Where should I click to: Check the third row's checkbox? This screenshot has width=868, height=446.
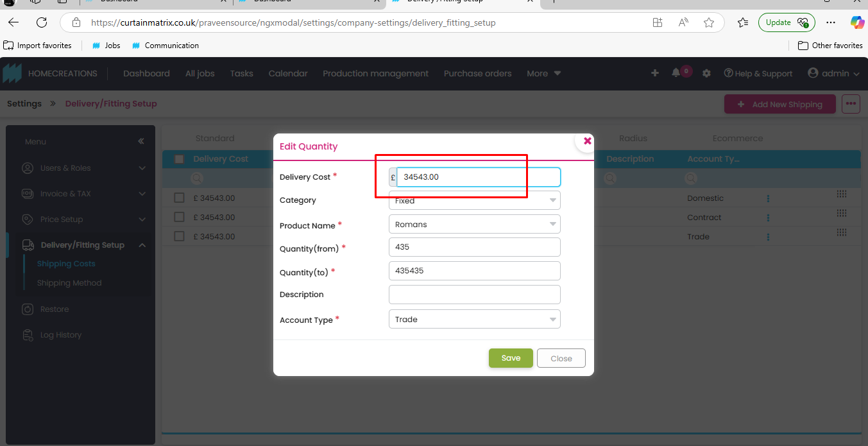tap(179, 236)
